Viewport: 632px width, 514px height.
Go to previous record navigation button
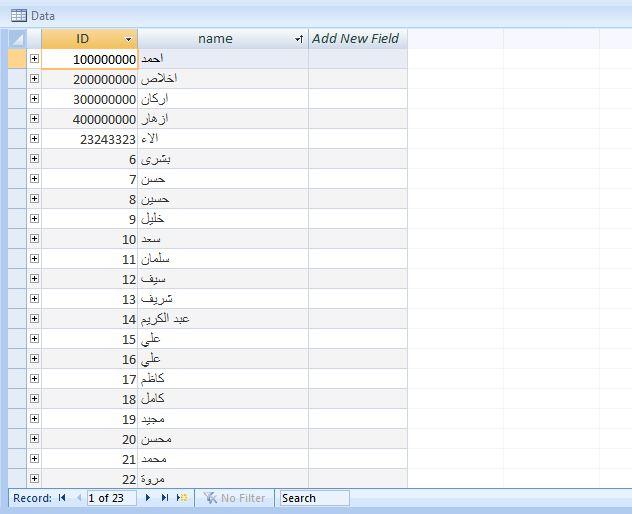pos(79,498)
